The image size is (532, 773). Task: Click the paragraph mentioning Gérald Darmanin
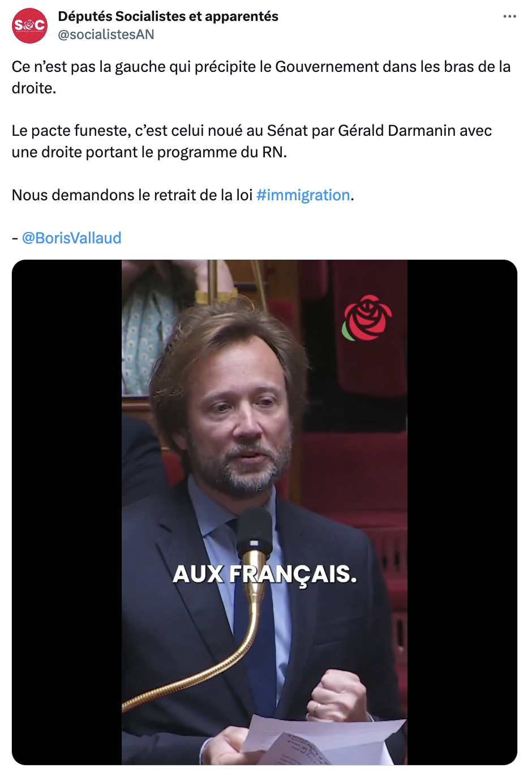coord(252,141)
